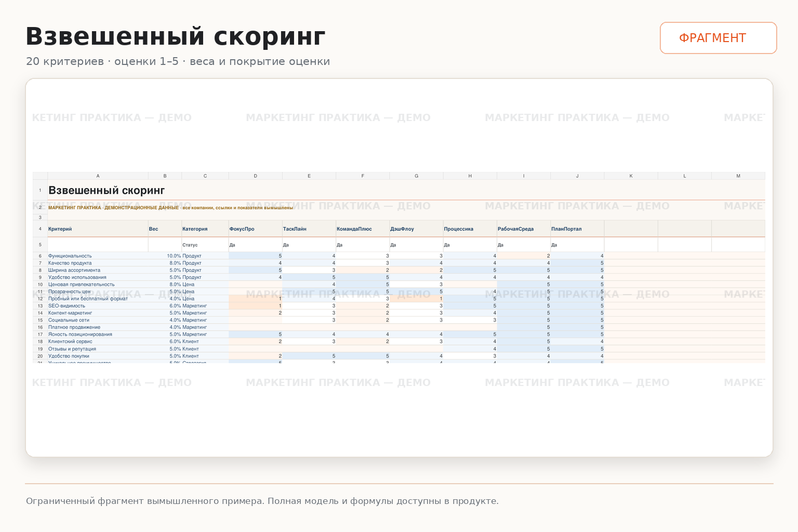Select column M header

[738, 176]
